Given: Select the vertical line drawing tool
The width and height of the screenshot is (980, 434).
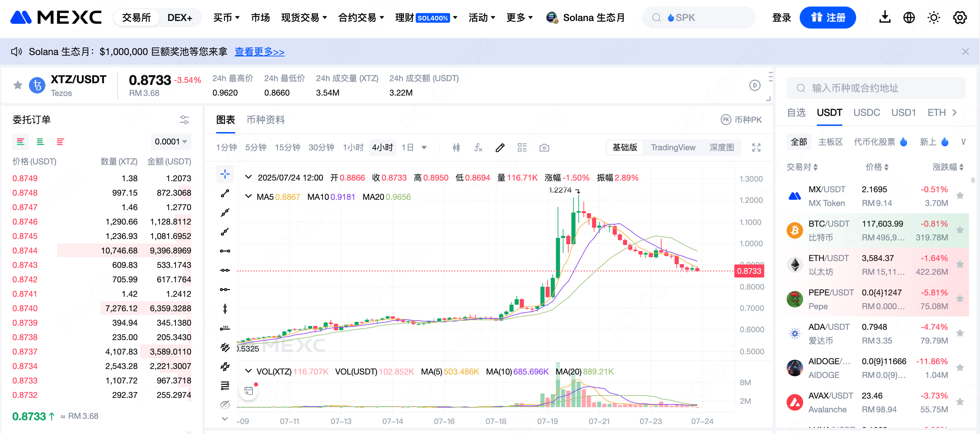Looking at the screenshot, I should (x=225, y=309).
